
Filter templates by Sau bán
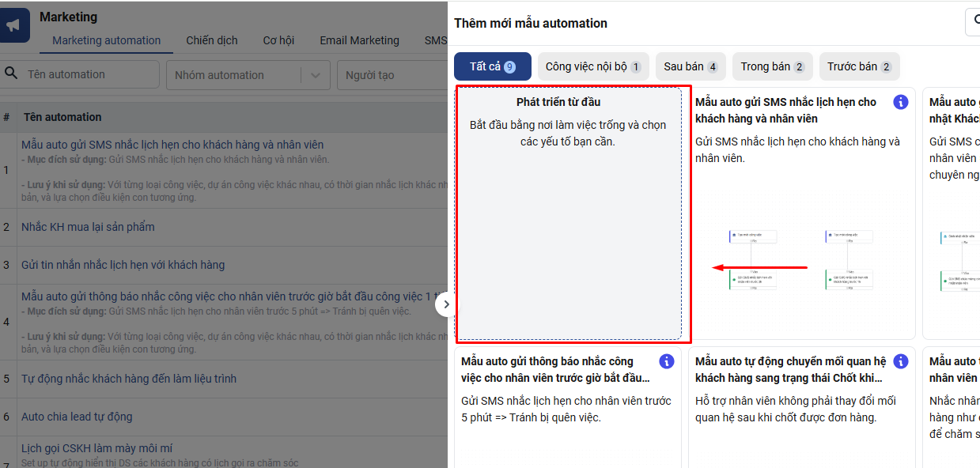point(691,66)
